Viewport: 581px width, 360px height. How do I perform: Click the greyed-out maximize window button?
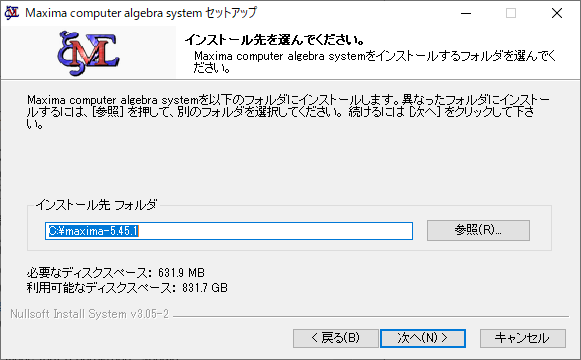pyautogui.click(x=511, y=13)
